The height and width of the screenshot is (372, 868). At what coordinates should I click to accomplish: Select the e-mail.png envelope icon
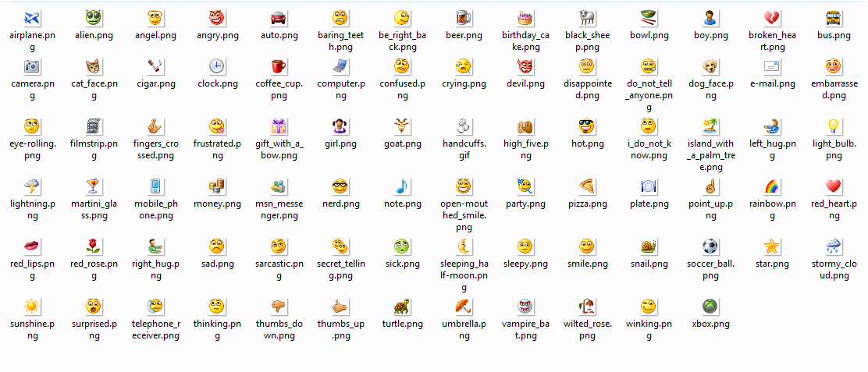click(x=772, y=67)
